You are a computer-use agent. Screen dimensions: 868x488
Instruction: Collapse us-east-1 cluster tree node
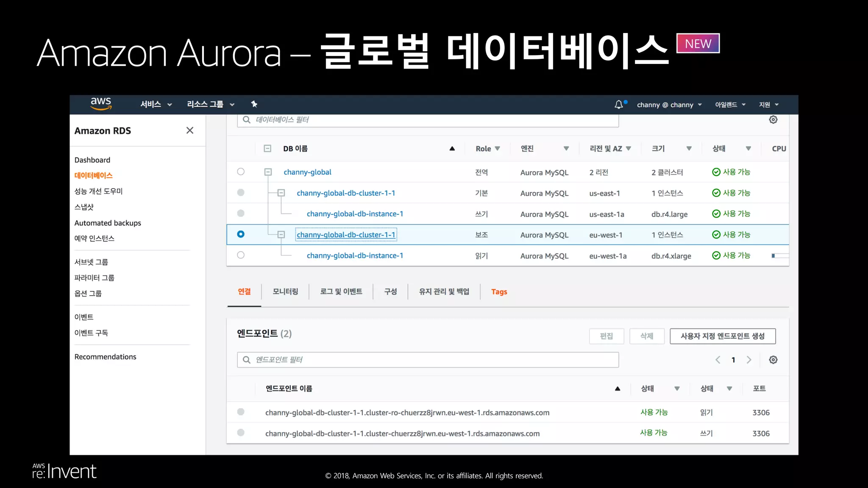[281, 193]
